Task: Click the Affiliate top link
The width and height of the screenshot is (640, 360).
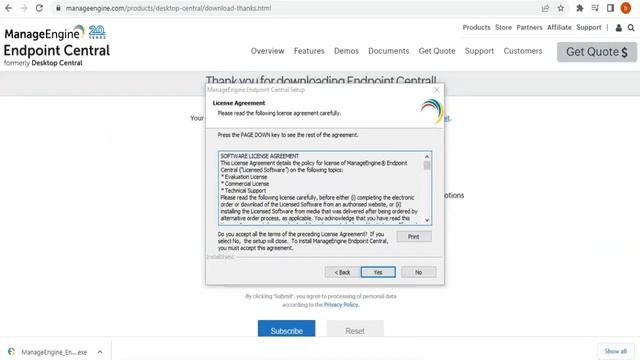Action: pyautogui.click(x=559, y=27)
